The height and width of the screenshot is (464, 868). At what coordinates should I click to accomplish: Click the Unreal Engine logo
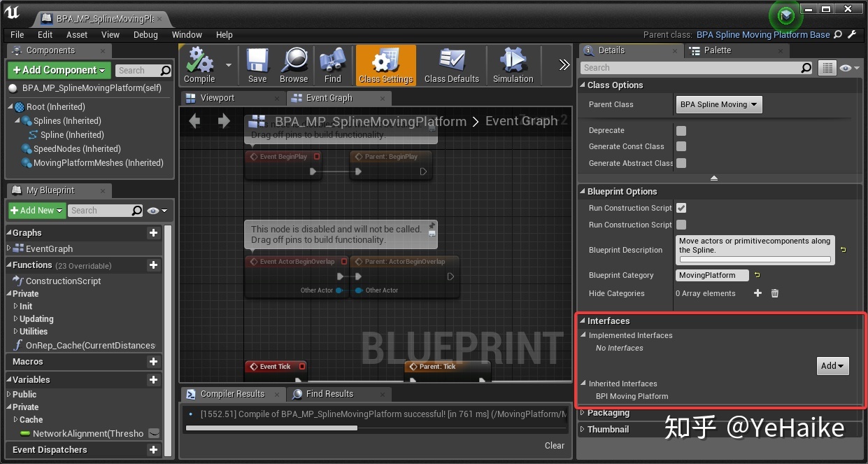pyautogui.click(x=13, y=13)
